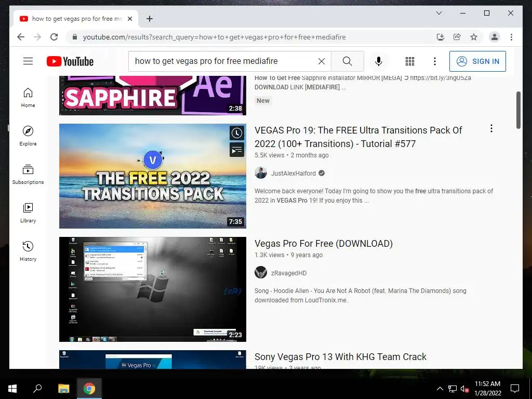Open the muted volume tray icon

pyautogui.click(x=464, y=389)
